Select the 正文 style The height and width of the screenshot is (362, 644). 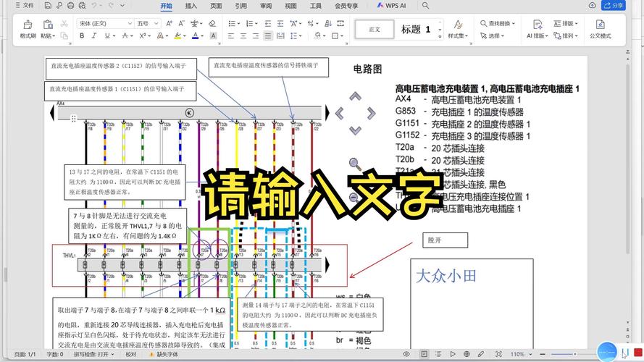click(375, 29)
